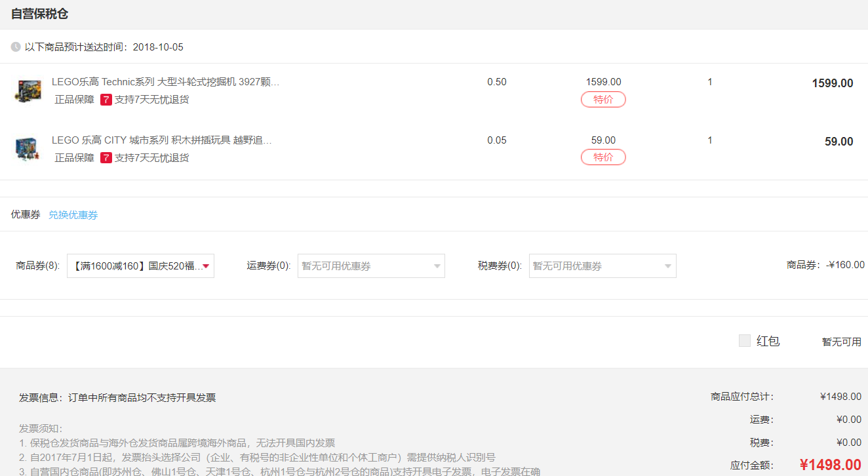868x476 pixels.
Task: Open the LEGO 乐高 CITY 城市系列 product title link
Action: (162, 140)
